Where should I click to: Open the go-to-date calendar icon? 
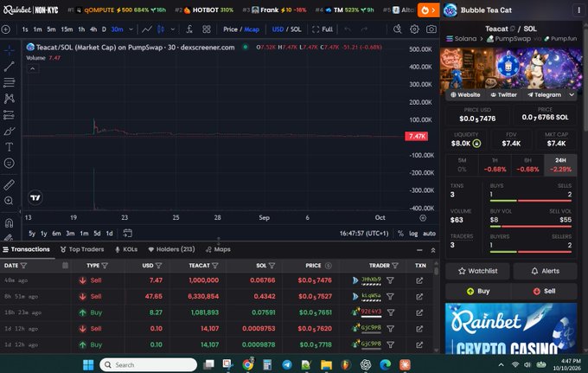click(127, 233)
